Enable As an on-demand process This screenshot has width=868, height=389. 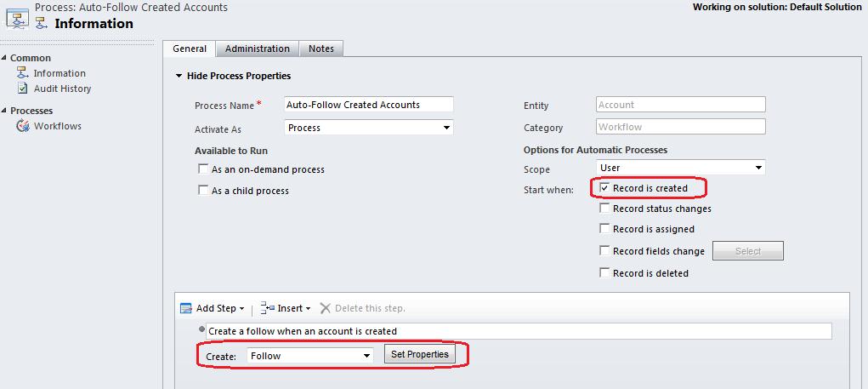(203, 169)
